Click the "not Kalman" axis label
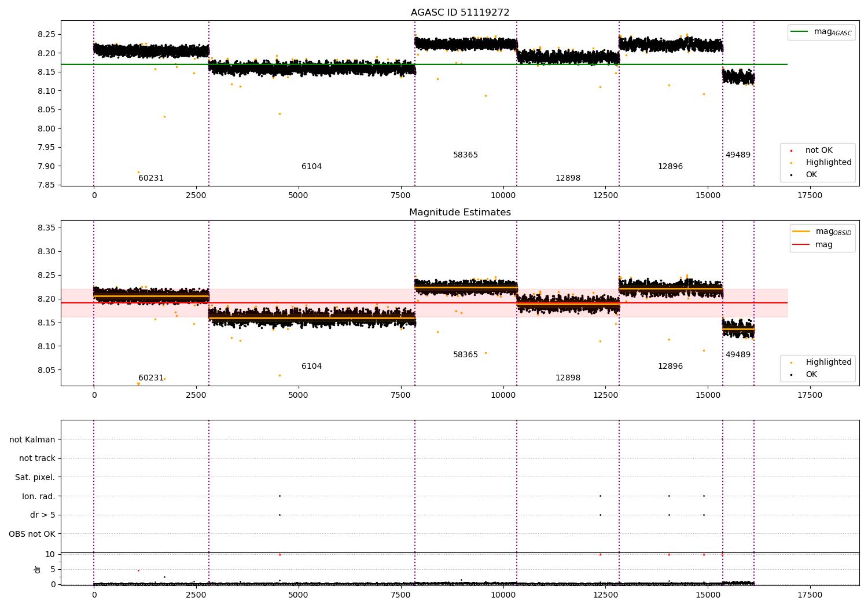This screenshot has width=868, height=608. tap(32, 439)
